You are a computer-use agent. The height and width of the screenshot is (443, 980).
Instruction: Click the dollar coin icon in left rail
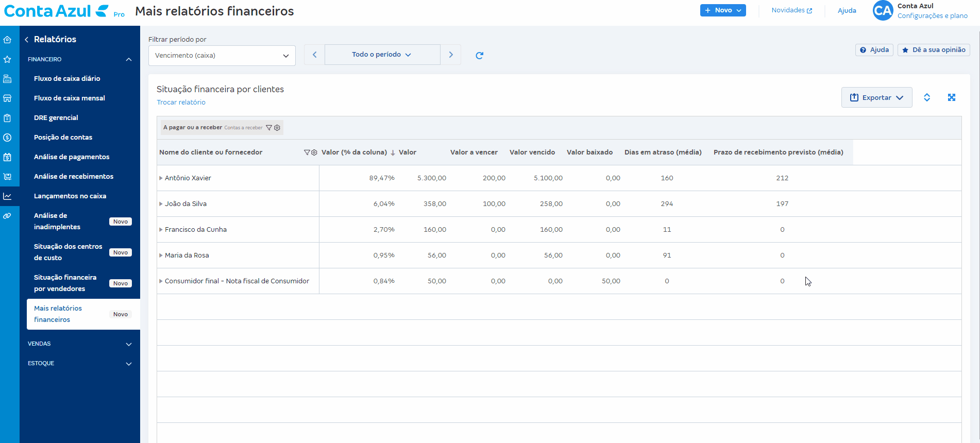tap(7, 138)
